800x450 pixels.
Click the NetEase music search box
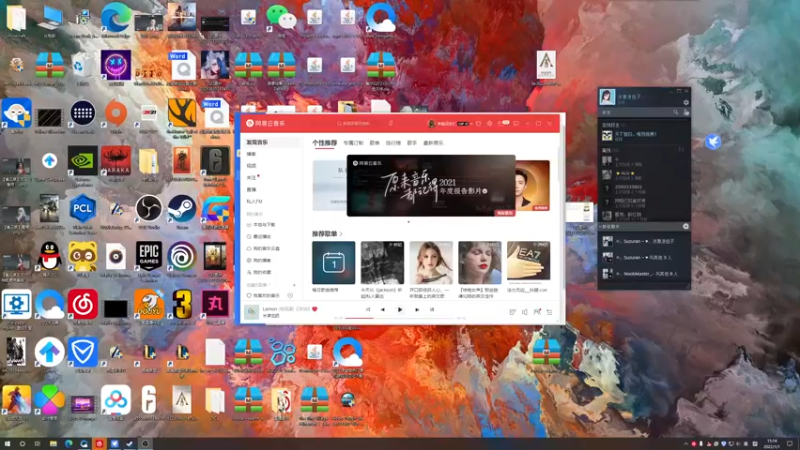(357, 123)
